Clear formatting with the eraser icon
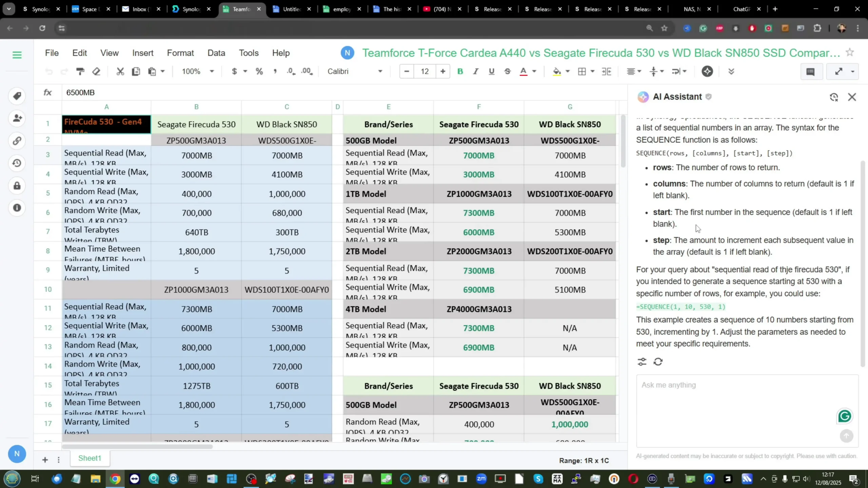Image resolution: width=868 pixels, height=488 pixels. [x=96, y=72]
